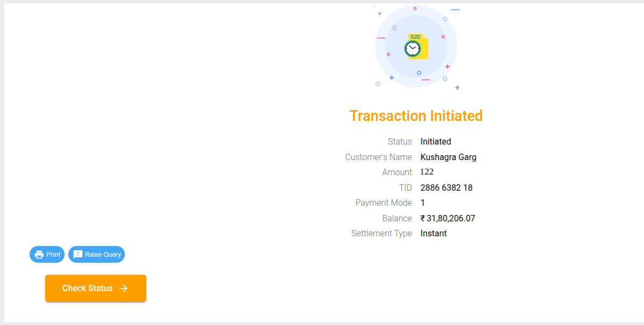The height and width of the screenshot is (325, 644).
Task: Click the Initiated status value
Action: 436,142
